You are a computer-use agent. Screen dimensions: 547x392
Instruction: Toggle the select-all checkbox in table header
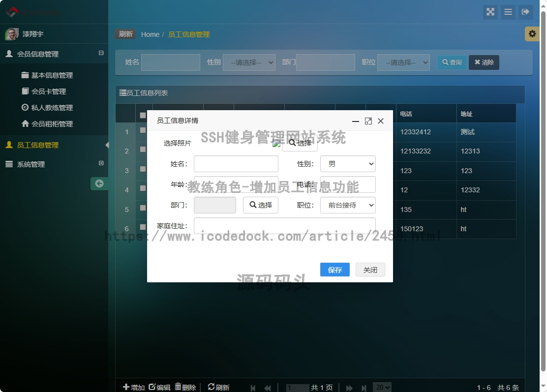click(143, 115)
